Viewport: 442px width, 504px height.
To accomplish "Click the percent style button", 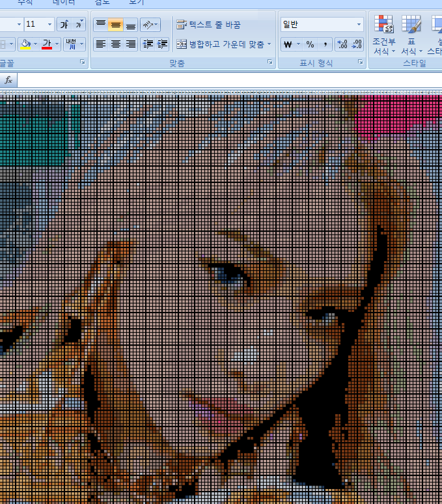I will click(310, 44).
